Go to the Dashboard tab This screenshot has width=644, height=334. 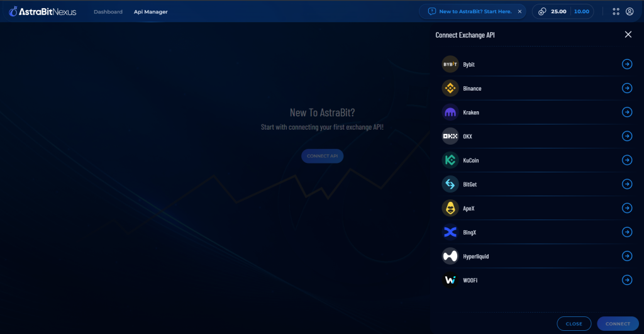tap(108, 12)
